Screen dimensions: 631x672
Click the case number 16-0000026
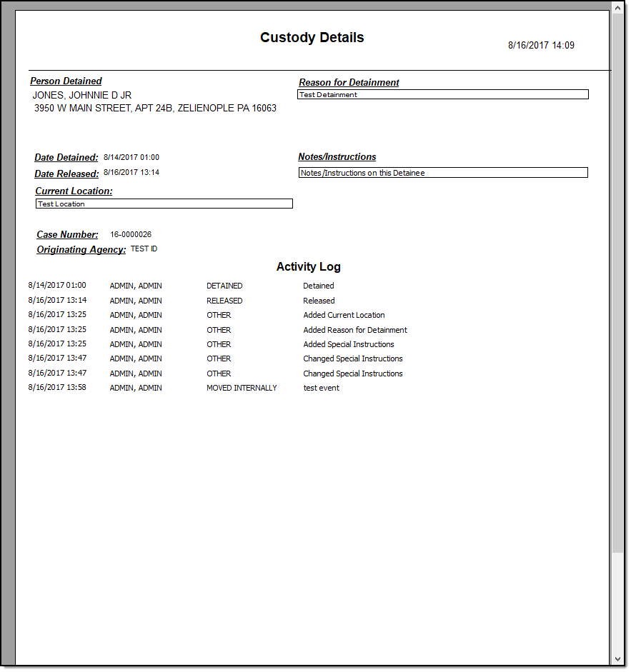[131, 234]
